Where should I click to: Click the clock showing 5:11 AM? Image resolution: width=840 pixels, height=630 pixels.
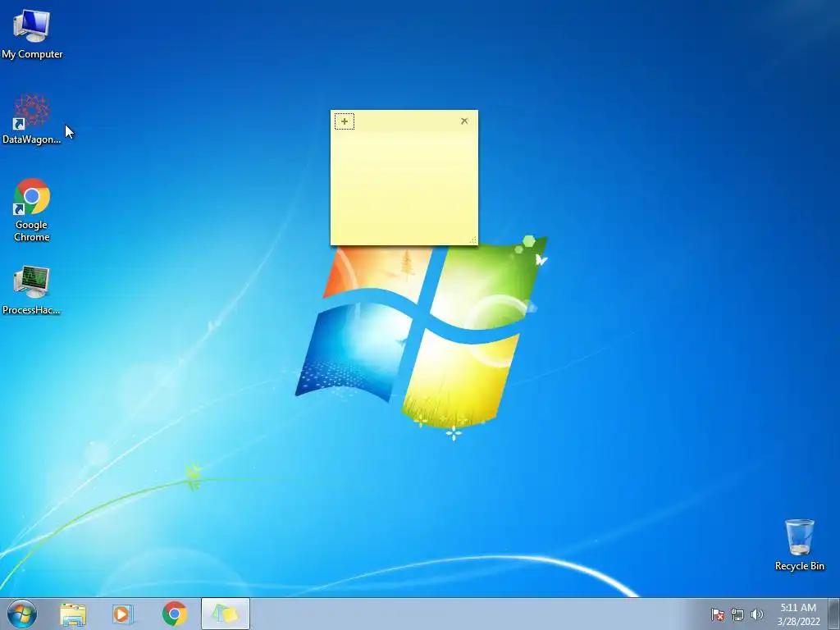point(798,614)
